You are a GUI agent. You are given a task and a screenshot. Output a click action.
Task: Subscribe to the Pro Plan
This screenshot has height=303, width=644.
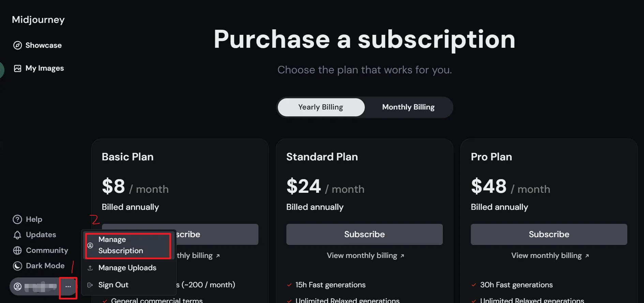pos(549,234)
